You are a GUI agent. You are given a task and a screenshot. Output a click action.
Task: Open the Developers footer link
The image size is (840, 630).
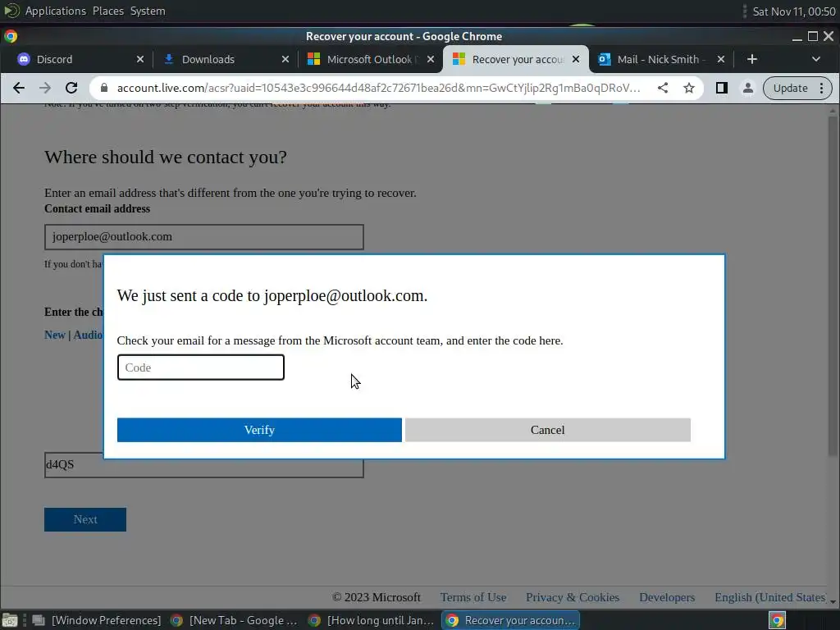667,597
